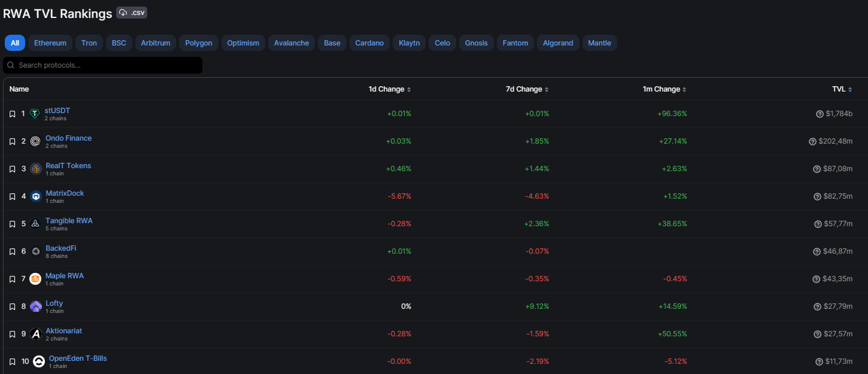Filter by the Klaytn chain
The image size is (868, 374).
409,43
